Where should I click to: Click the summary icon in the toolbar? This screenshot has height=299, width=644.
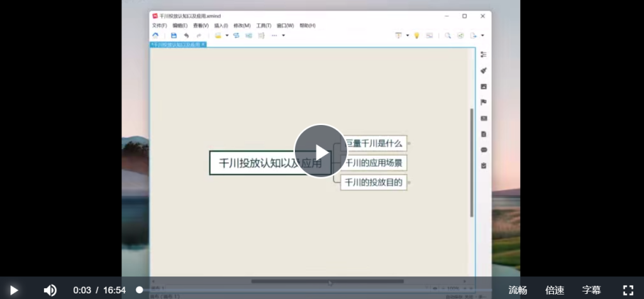261,36
